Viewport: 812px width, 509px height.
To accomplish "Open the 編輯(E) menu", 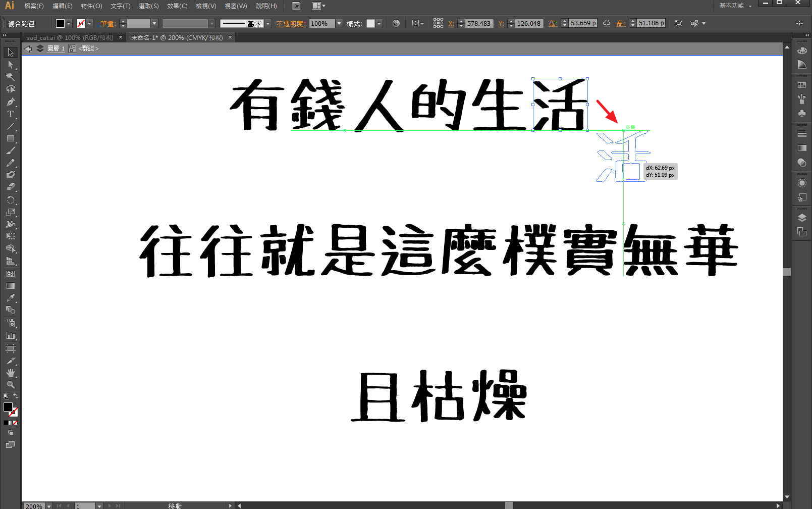I will coord(63,6).
